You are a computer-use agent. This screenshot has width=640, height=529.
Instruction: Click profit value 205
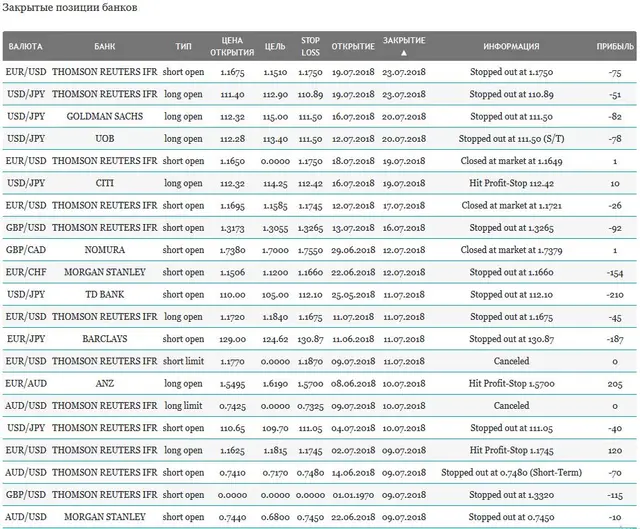click(x=615, y=384)
